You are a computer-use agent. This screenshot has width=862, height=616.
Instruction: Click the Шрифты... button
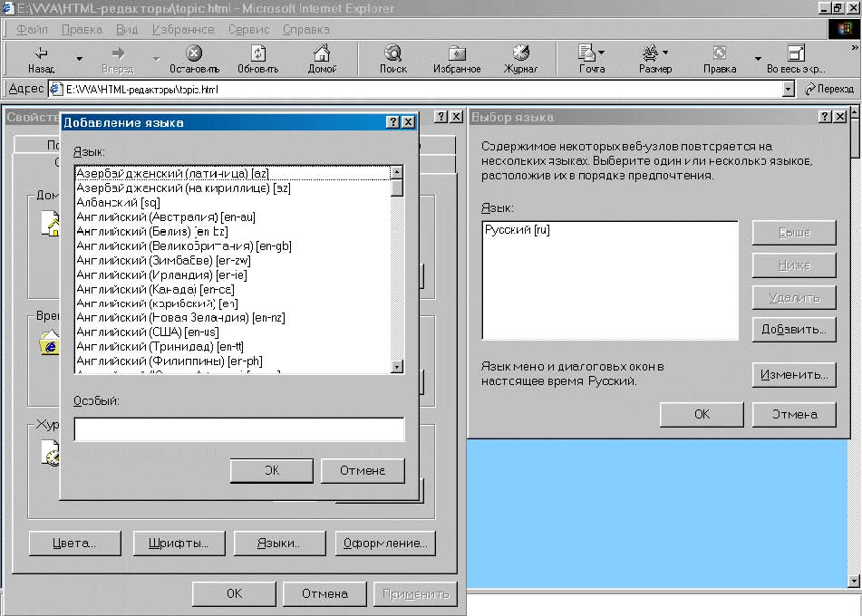[x=179, y=543]
